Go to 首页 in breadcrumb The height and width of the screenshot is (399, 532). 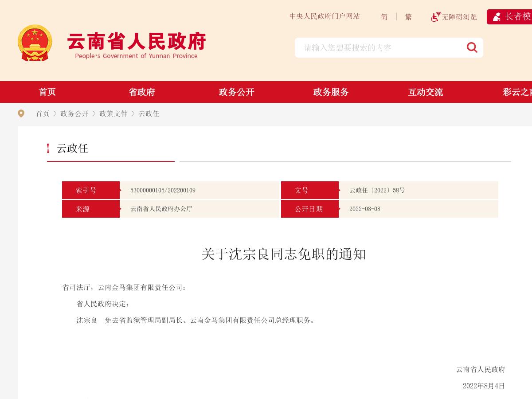[x=43, y=113]
